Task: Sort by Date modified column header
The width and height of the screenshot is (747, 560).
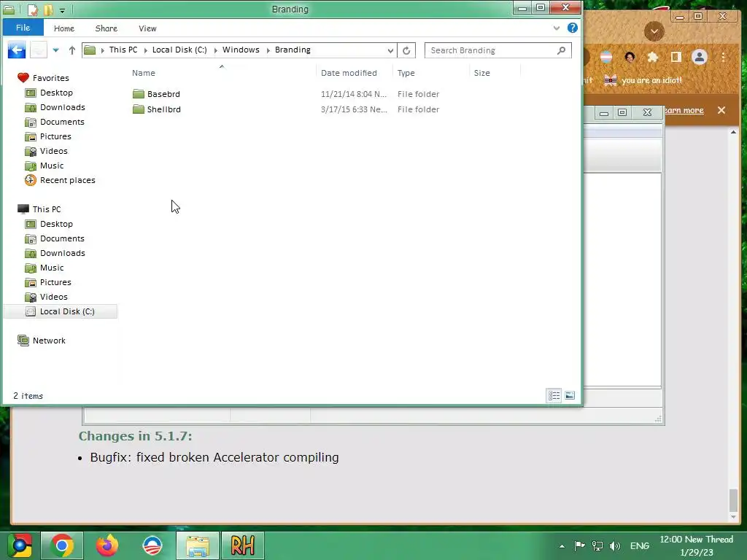Action: pyautogui.click(x=349, y=73)
